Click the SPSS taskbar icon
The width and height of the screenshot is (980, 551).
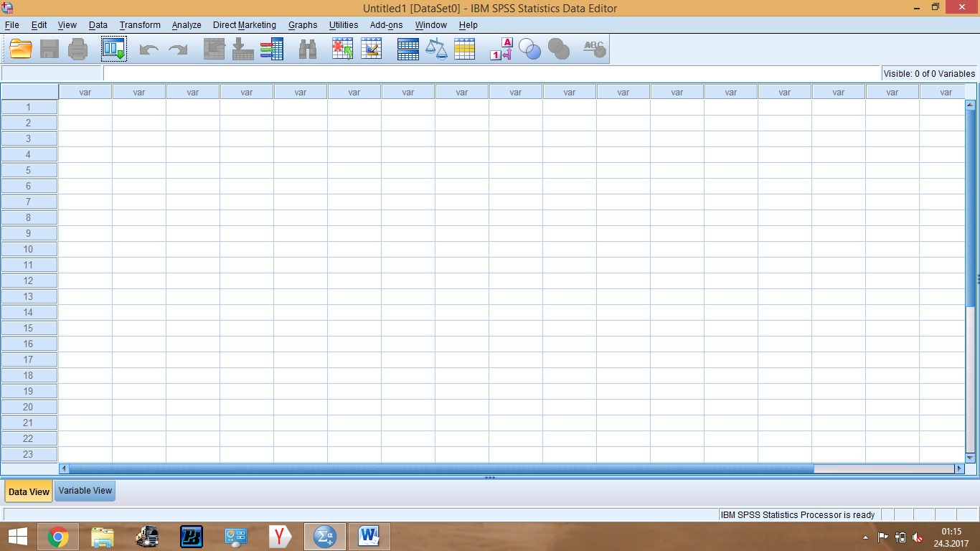tap(325, 537)
